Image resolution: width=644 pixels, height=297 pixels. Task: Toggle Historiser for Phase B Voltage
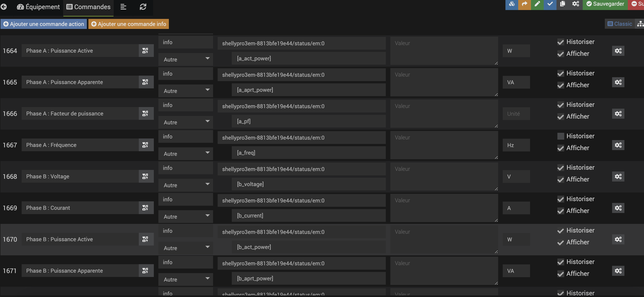pos(561,168)
